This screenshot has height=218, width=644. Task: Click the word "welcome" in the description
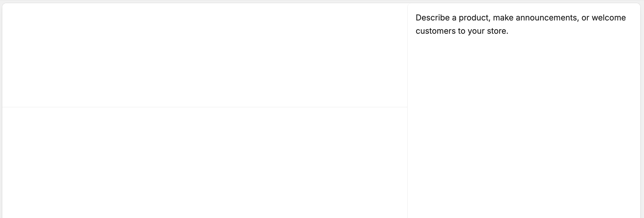[609, 18]
